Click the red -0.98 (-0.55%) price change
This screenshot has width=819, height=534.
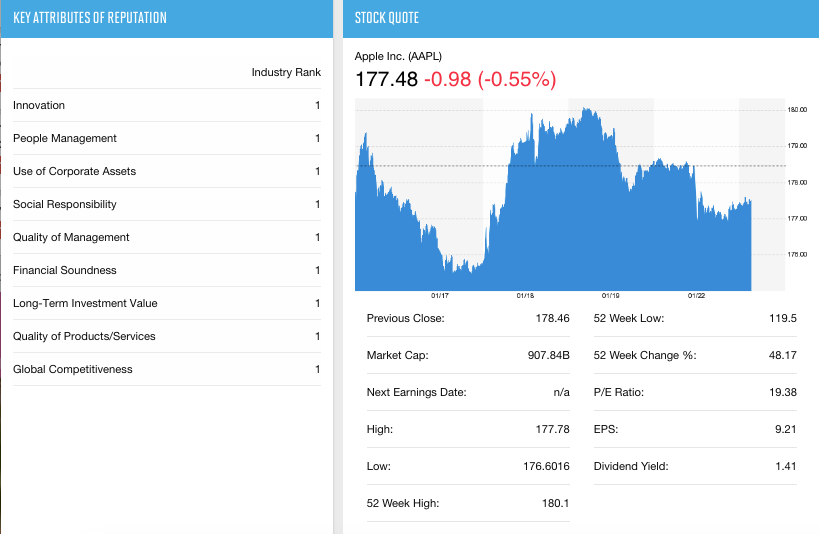pyautogui.click(x=490, y=79)
